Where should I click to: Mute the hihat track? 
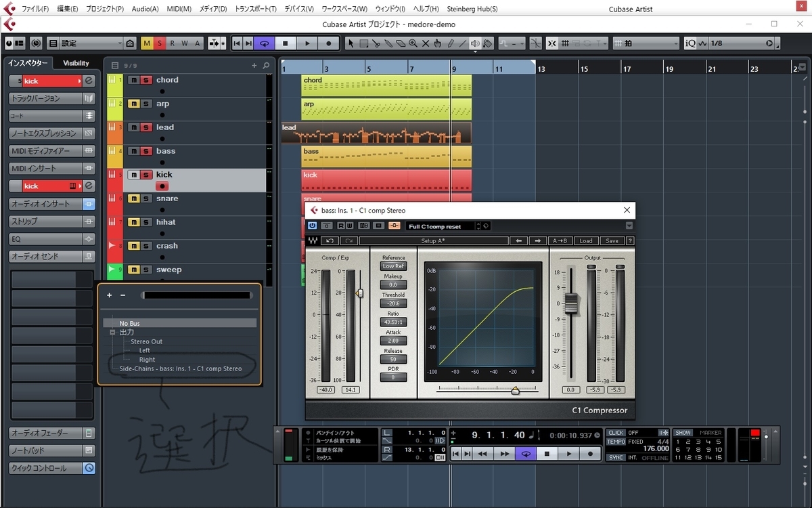(x=133, y=222)
